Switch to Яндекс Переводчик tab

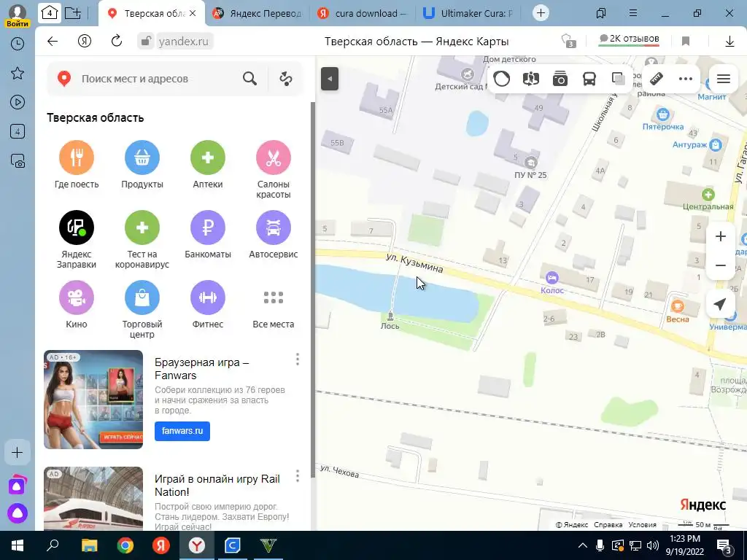[x=258, y=13]
